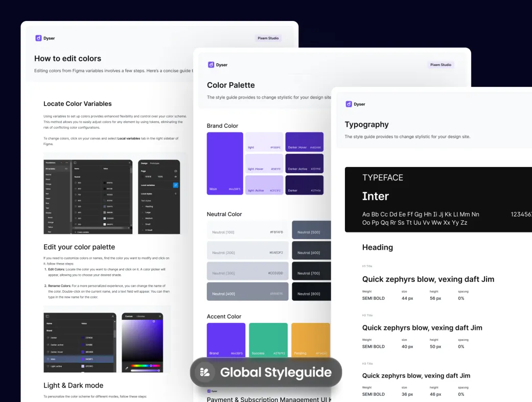Click the Global Styleguide button

click(266, 372)
